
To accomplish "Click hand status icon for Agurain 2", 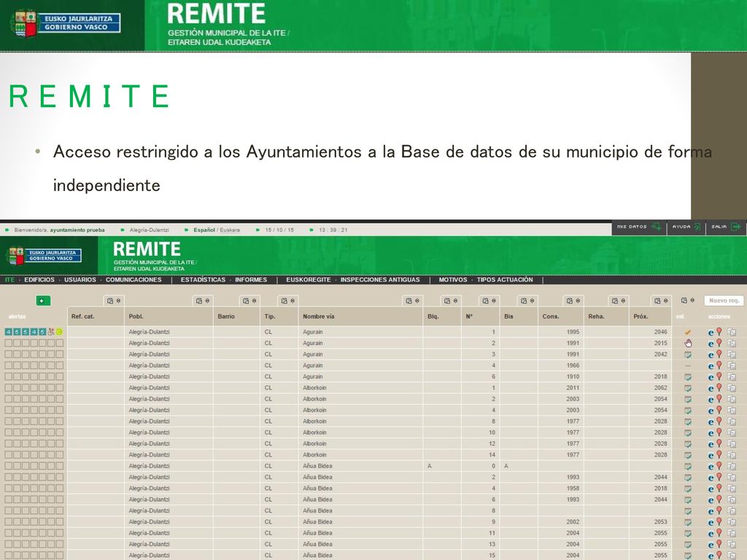I will 688,343.
